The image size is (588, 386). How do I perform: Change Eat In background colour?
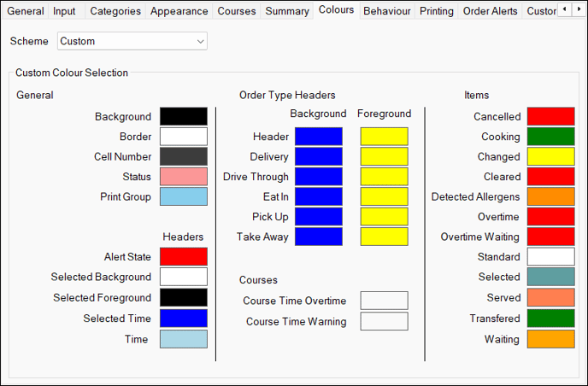[319, 196]
